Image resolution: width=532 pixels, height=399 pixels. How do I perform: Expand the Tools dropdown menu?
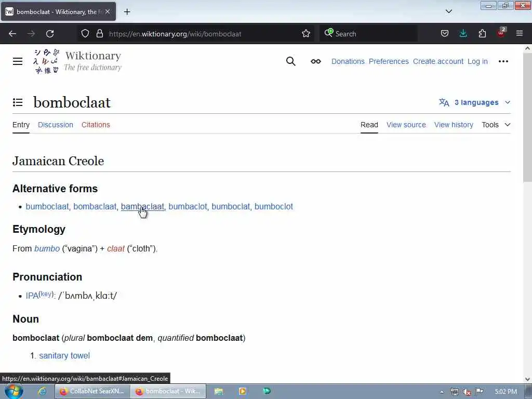[496, 125]
